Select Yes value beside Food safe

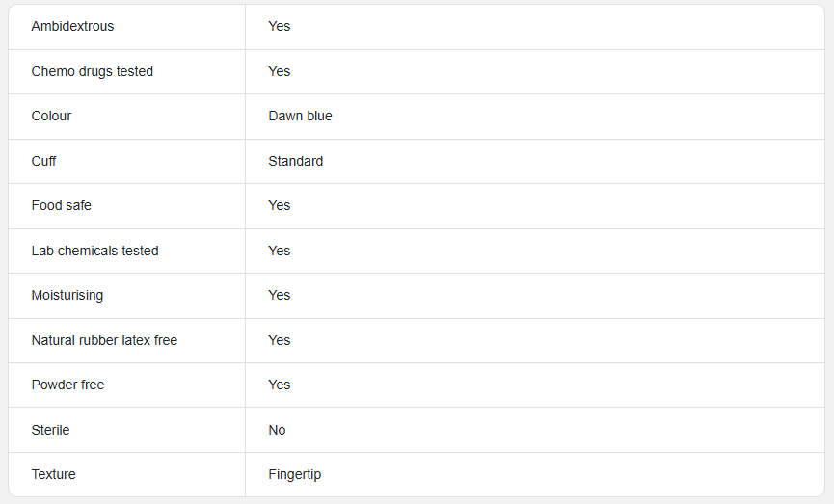[x=280, y=206]
